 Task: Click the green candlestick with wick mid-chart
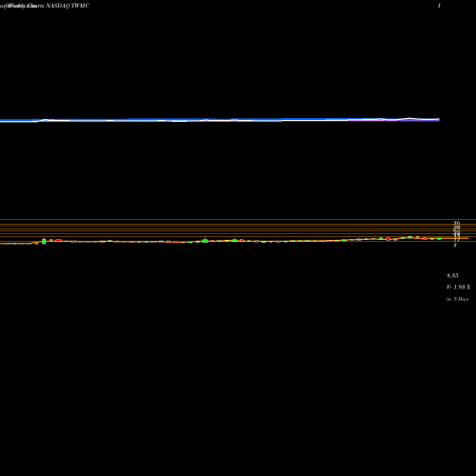point(205,241)
